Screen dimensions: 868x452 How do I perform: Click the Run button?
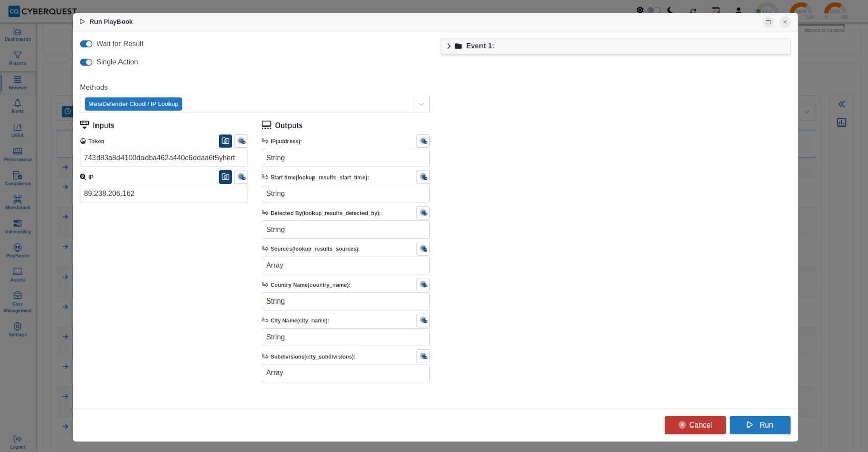point(760,425)
